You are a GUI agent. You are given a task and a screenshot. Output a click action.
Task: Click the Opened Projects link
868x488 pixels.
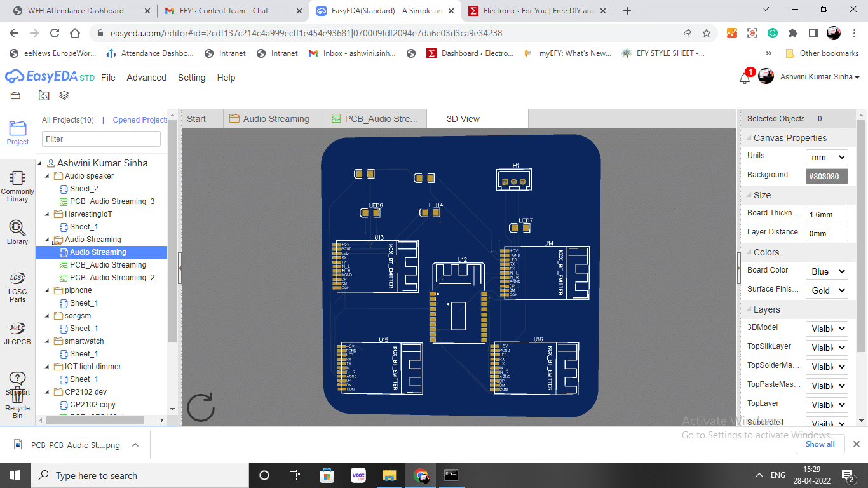[x=140, y=120]
